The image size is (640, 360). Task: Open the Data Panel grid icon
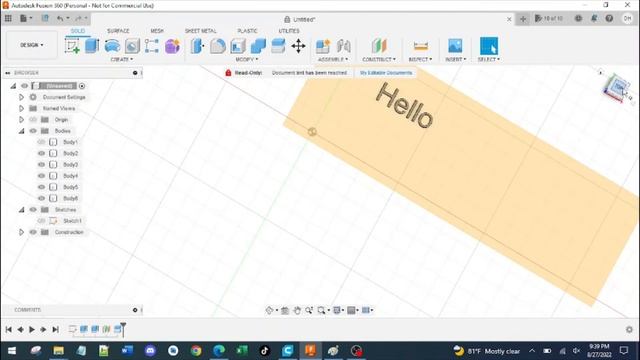pos(8,18)
